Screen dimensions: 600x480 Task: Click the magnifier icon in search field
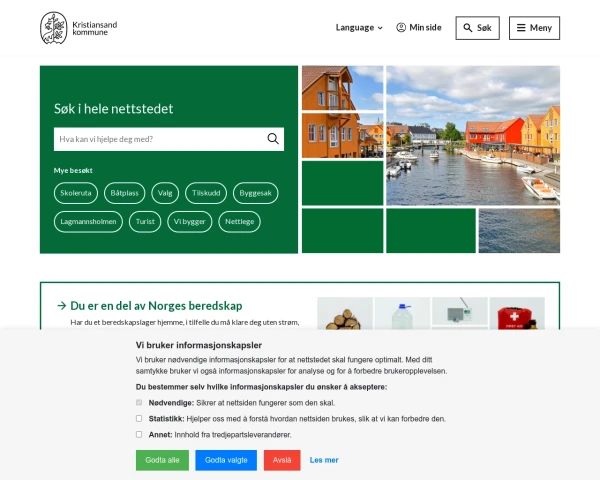pos(273,139)
